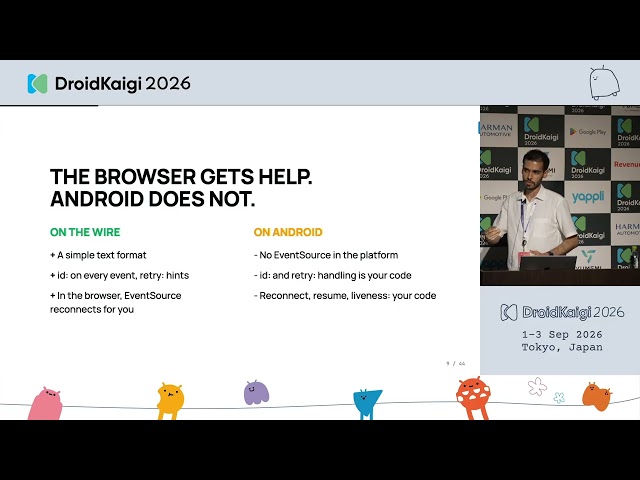Click "- No EventSource in the platform"

click(326, 255)
